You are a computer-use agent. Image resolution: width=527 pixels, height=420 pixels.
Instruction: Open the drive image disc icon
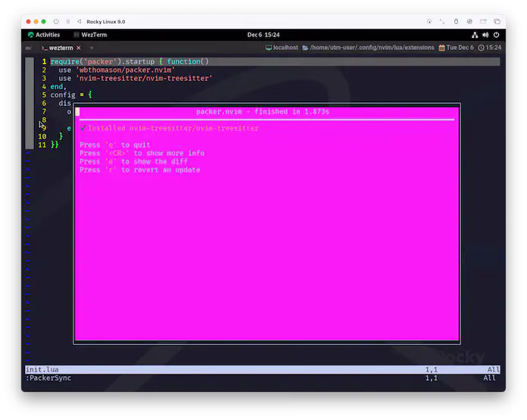click(469, 21)
